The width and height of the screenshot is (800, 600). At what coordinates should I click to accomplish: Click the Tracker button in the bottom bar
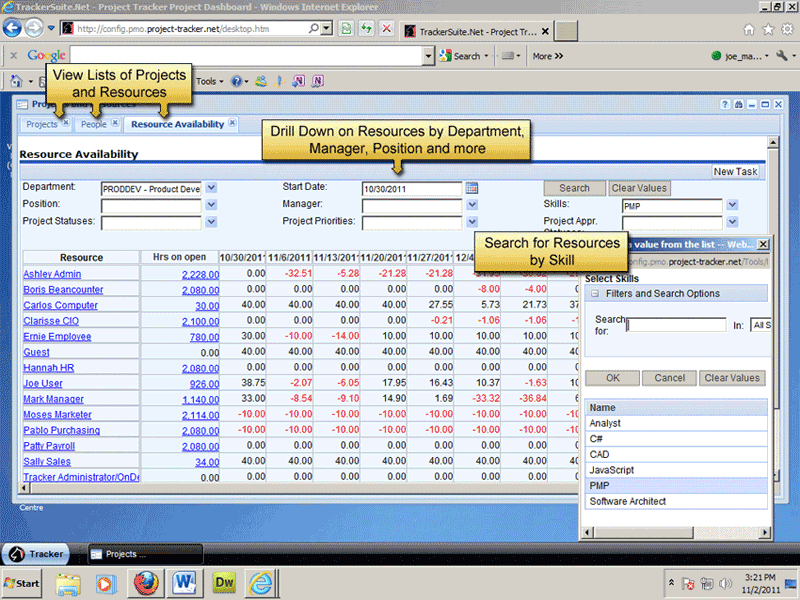tap(36, 554)
